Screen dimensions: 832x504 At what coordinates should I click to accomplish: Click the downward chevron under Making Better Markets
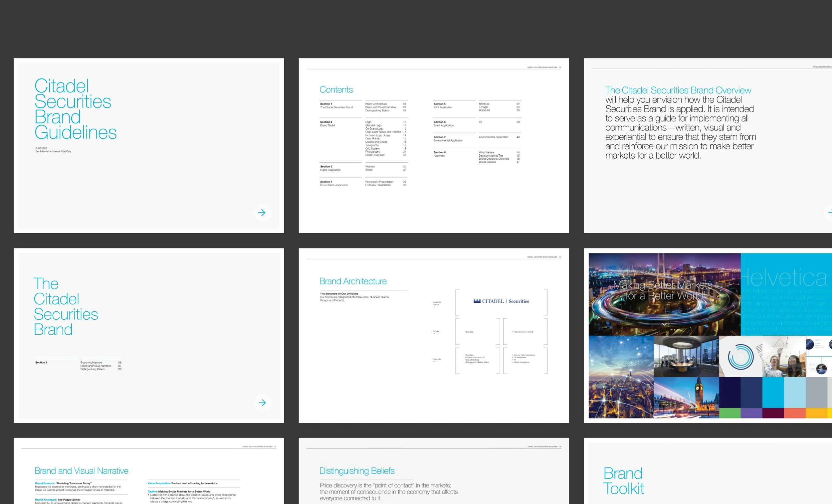point(664,324)
